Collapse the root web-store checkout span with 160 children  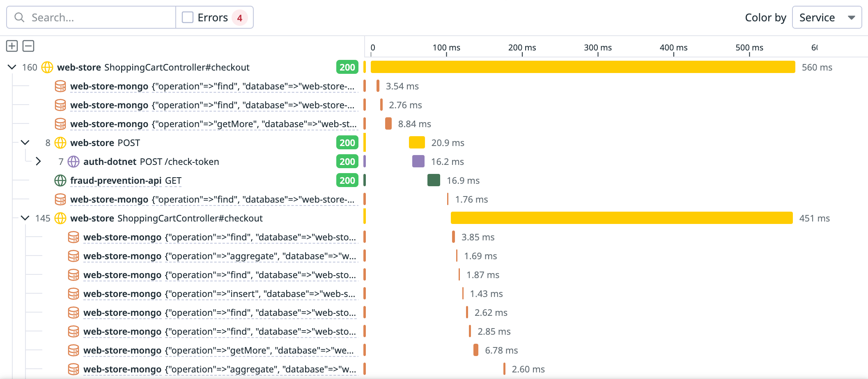[12, 67]
